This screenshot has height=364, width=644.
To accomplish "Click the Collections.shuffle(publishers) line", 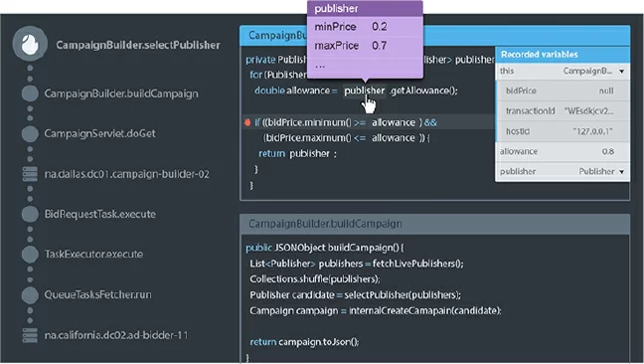I will coord(315,278).
